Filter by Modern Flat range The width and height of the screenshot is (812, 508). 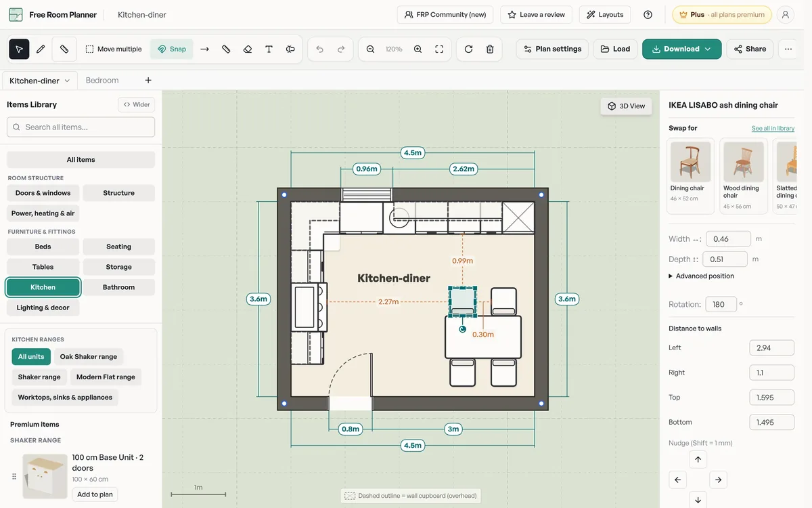pos(106,377)
